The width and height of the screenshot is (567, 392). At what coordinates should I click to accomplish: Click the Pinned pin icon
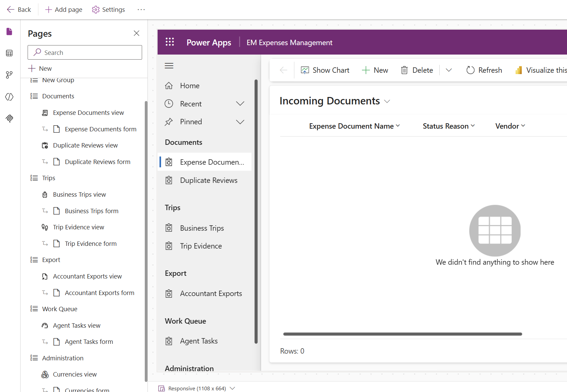click(x=169, y=122)
